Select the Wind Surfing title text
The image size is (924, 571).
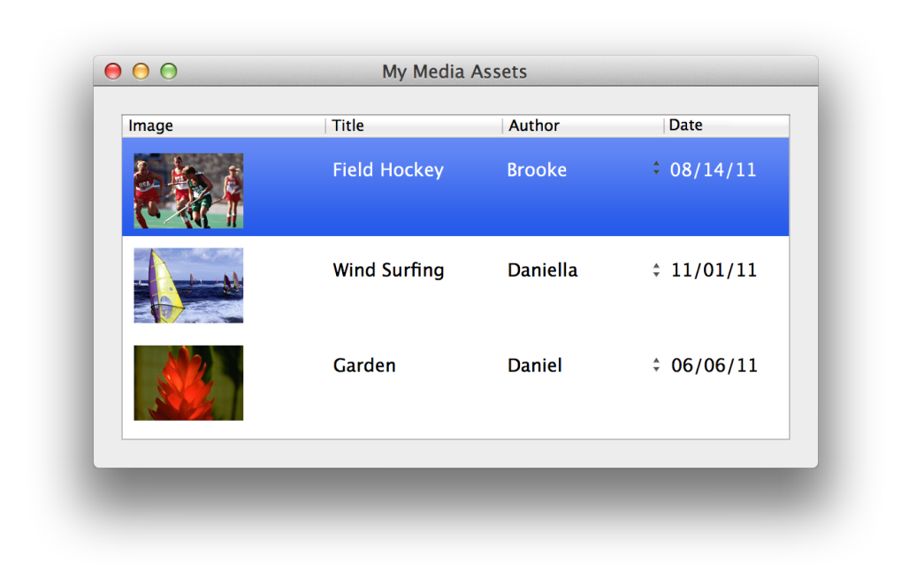(388, 270)
